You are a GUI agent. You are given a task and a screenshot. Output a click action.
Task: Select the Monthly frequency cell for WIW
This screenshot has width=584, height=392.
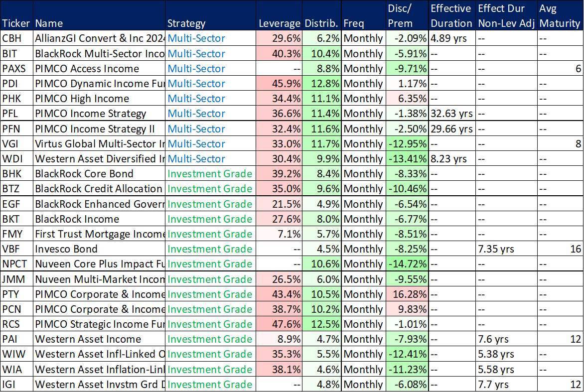tap(363, 354)
